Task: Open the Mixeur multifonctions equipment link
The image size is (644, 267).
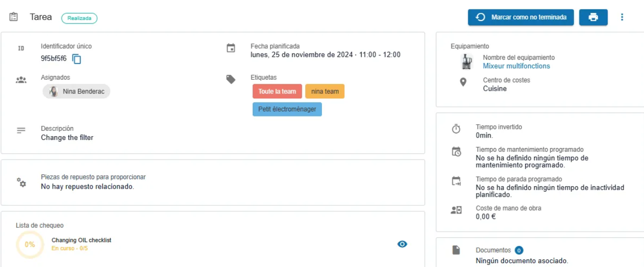Action: (516, 66)
